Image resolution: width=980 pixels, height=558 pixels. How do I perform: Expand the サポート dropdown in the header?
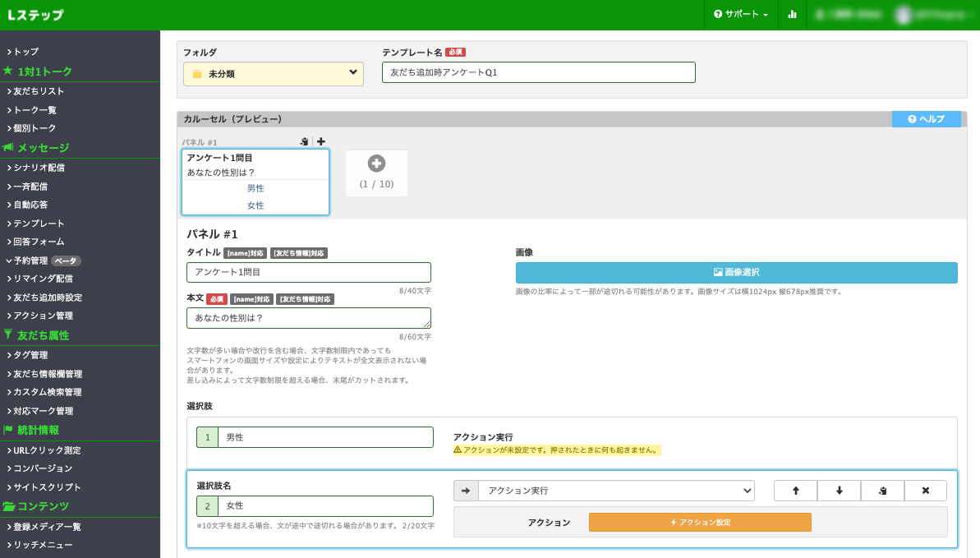click(x=741, y=15)
